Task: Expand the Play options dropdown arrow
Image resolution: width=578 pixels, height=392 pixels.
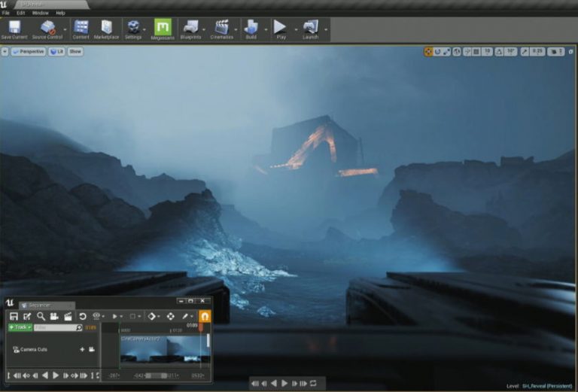Action: [x=296, y=29]
